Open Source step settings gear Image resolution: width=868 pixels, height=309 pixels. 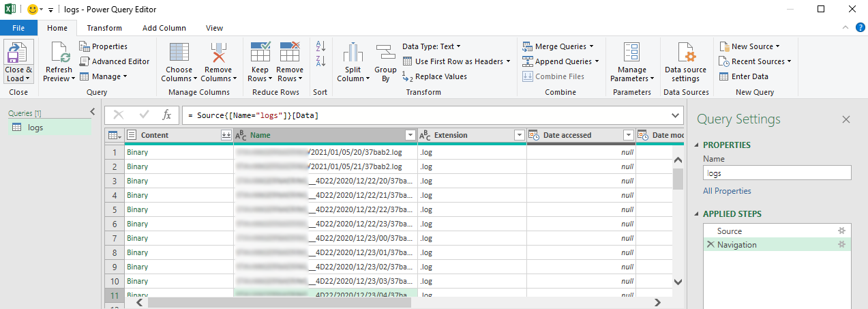(841, 231)
